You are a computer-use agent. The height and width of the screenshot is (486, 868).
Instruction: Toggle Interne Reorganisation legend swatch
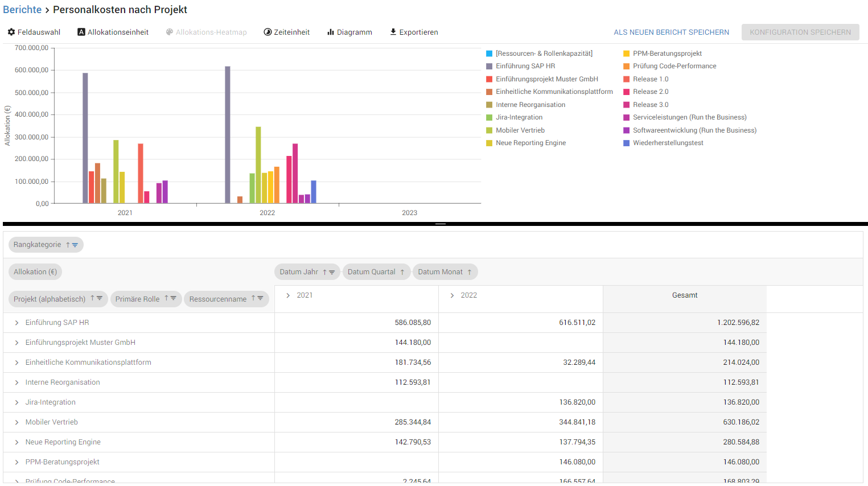click(x=489, y=105)
